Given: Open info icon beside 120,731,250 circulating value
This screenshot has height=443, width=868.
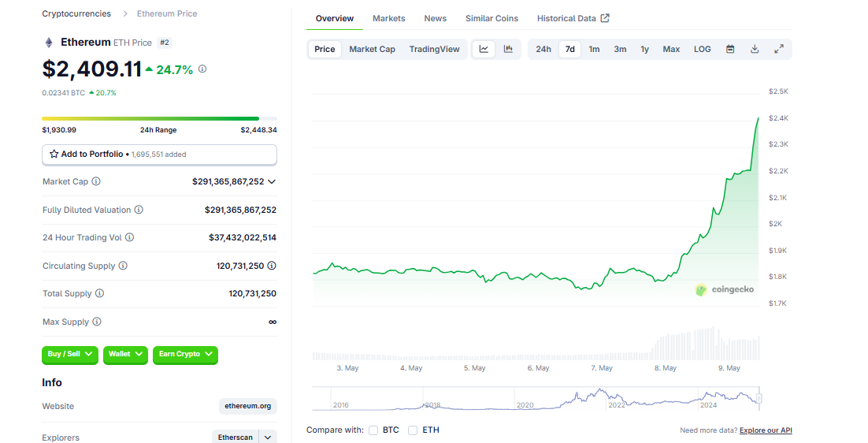Looking at the screenshot, I should (272, 265).
